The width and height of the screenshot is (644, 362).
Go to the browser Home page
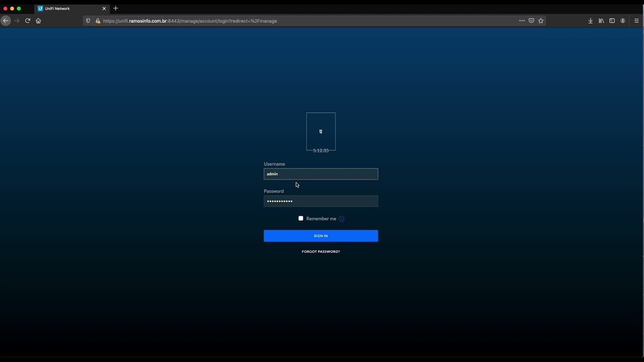point(38,21)
